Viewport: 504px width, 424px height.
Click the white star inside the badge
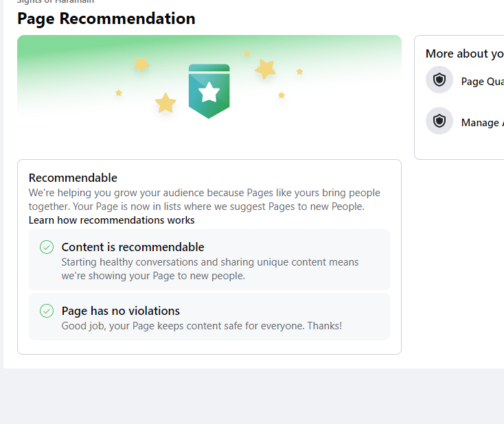pyautogui.click(x=209, y=92)
